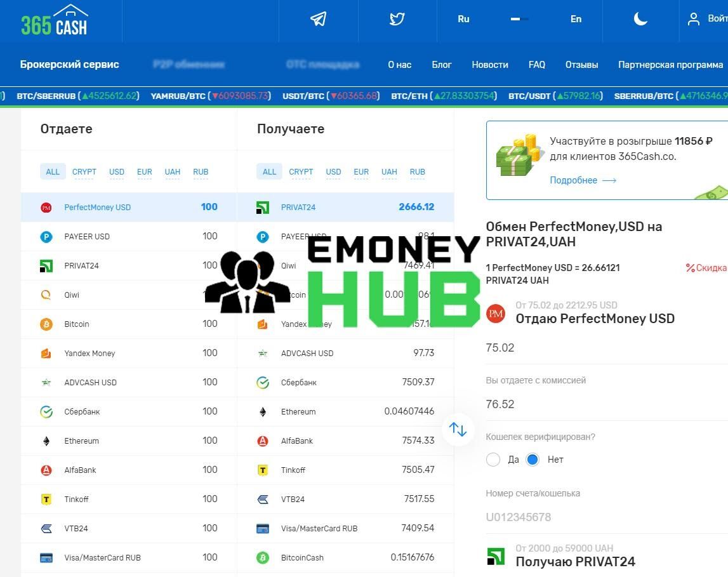
Task: Click the Qiwi icon in the Отдаете list
Action: pyautogui.click(x=46, y=295)
